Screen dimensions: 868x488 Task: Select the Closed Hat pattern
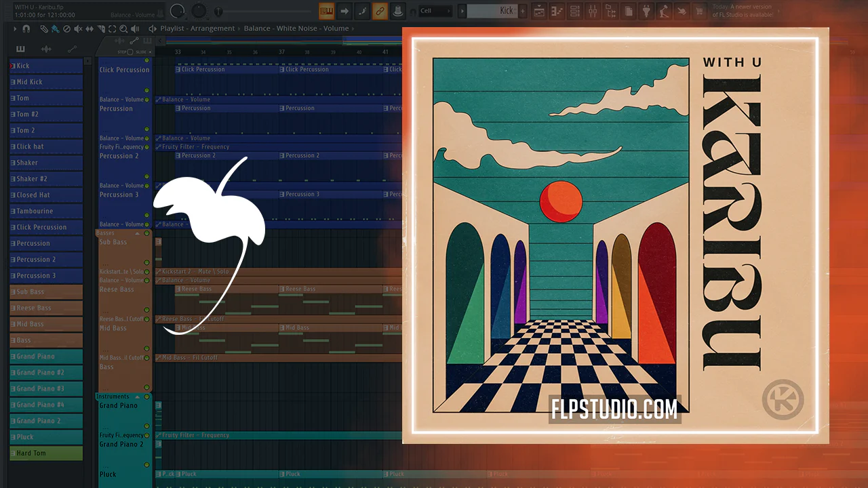click(x=46, y=195)
